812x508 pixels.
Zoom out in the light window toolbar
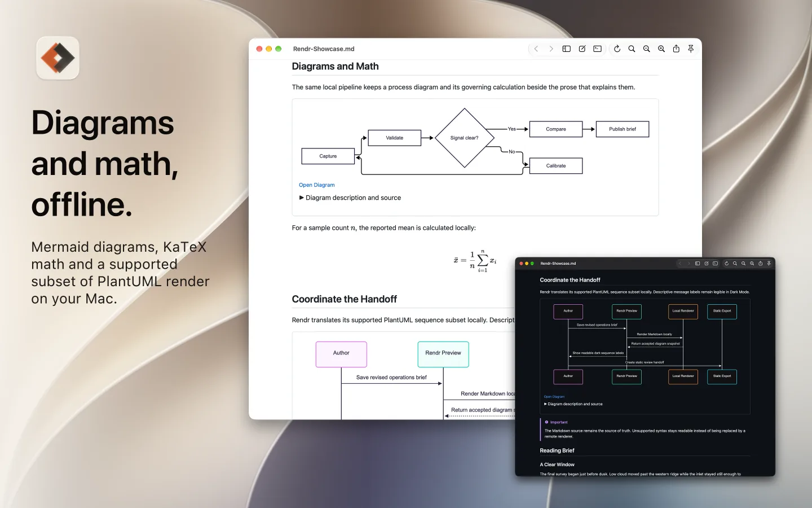coord(647,49)
